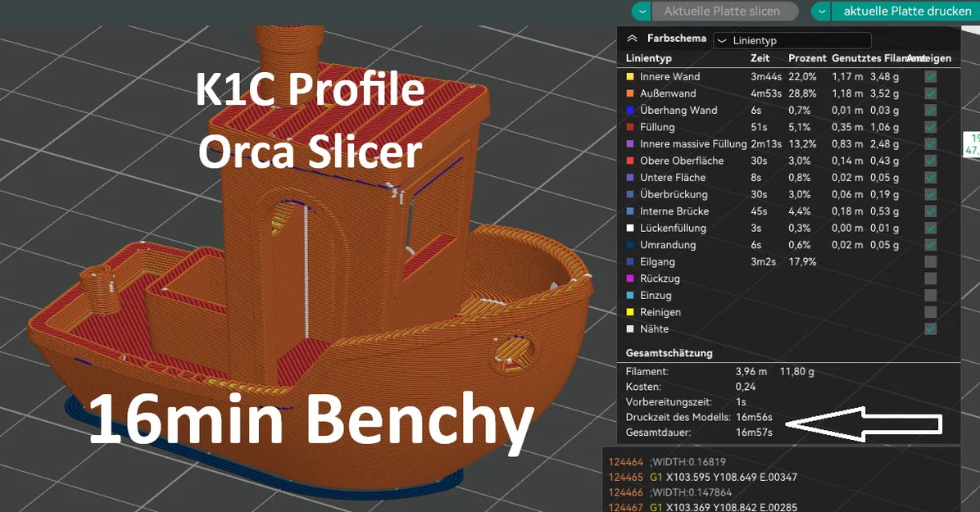This screenshot has height=512, width=980.
Task: Toggle visibility of Untere Fläche
Action: 931,178
